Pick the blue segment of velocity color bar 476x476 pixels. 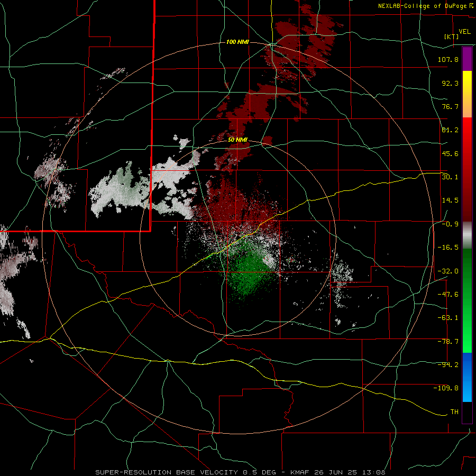[467, 377]
